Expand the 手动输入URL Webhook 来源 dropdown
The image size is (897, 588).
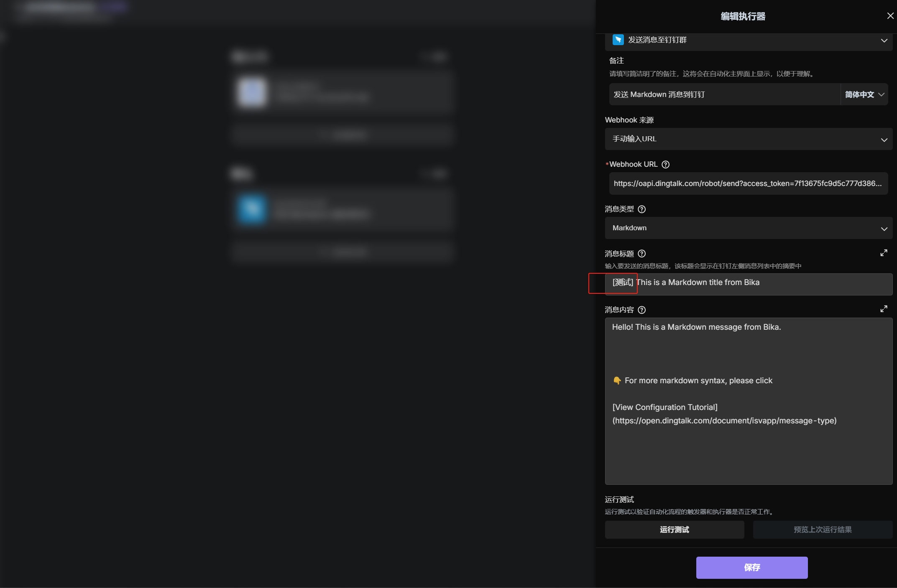749,139
